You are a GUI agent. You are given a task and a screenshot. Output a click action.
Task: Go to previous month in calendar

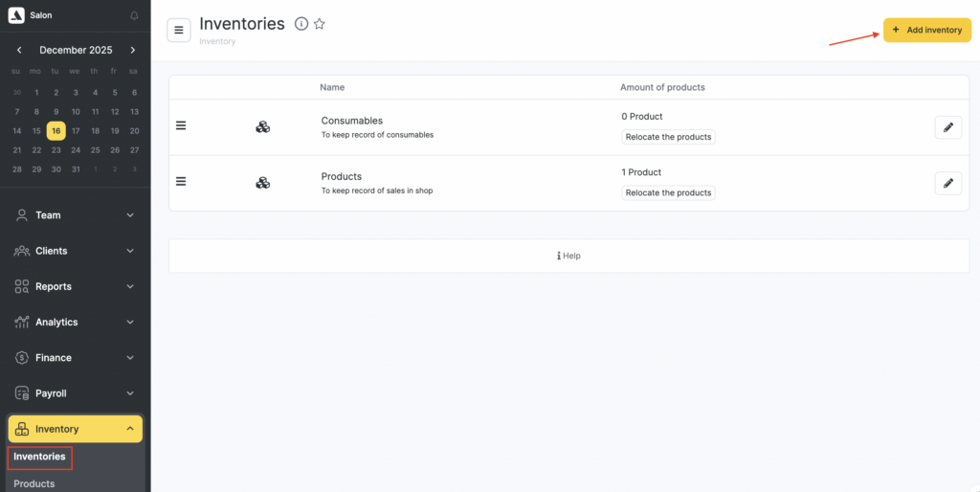click(x=19, y=50)
